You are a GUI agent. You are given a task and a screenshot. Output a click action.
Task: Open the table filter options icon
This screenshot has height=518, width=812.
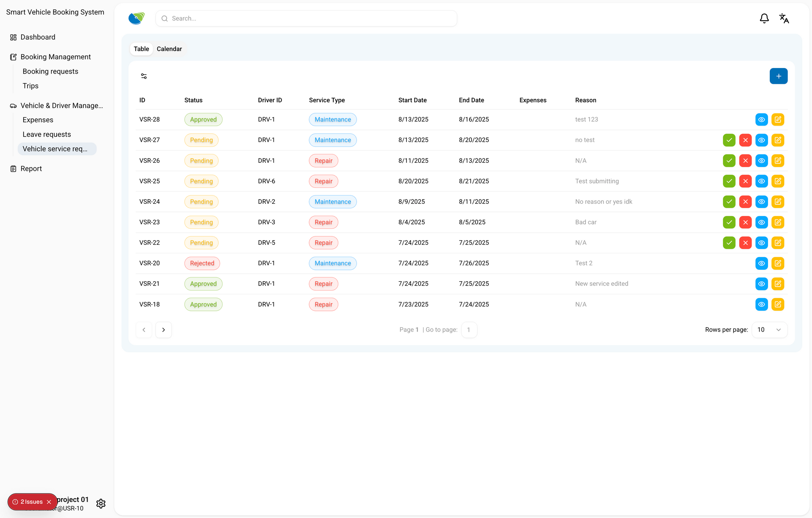coord(144,76)
